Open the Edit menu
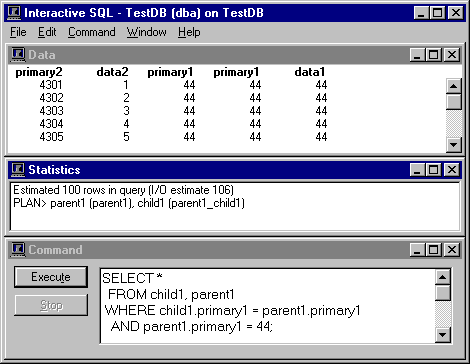The width and height of the screenshot is (470, 364). click(x=47, y=32)
